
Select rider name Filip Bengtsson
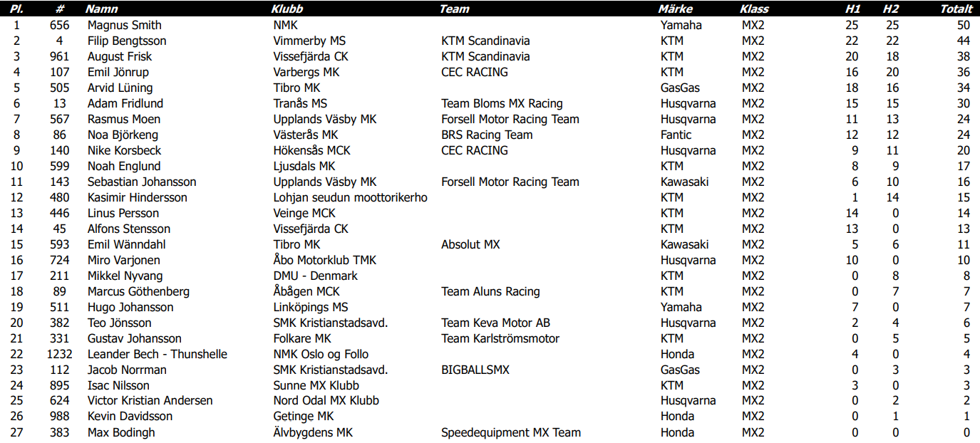pos(127,41)
